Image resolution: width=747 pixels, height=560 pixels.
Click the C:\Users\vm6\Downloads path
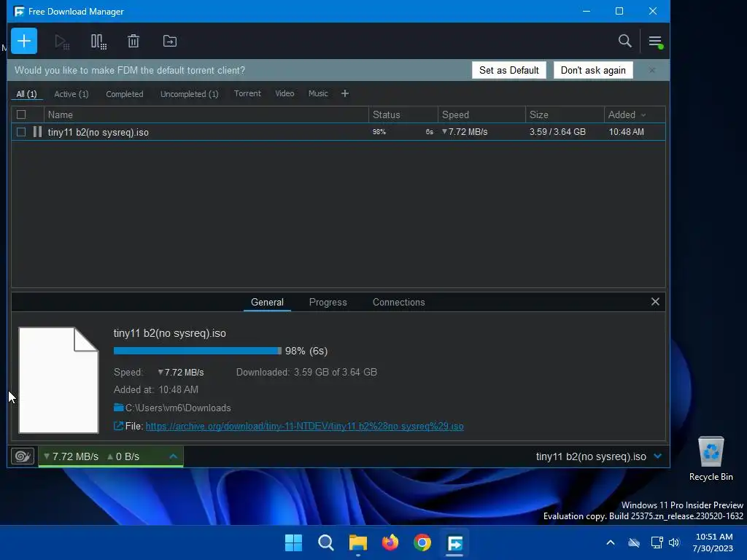click(178, 408)
